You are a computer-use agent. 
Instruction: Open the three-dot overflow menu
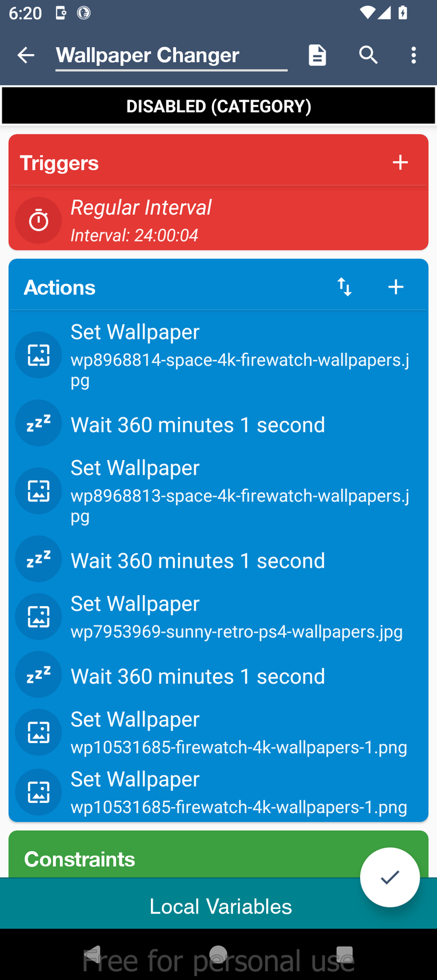pos(414,55)
